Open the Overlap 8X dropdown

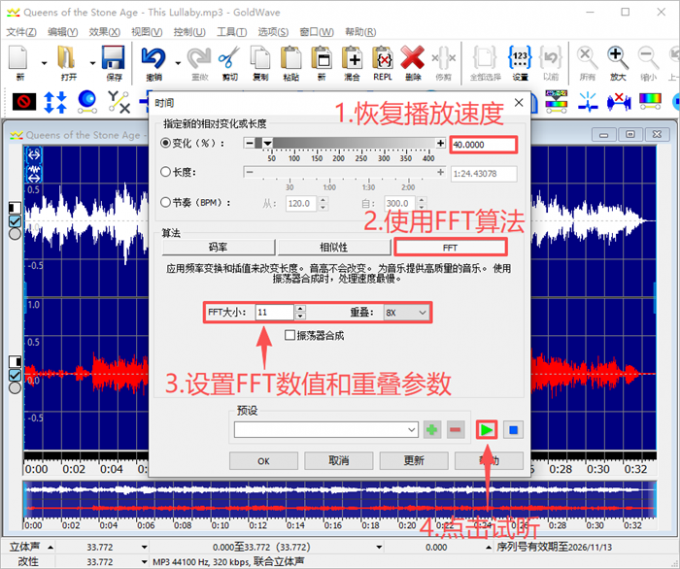[x=406, y=312]
